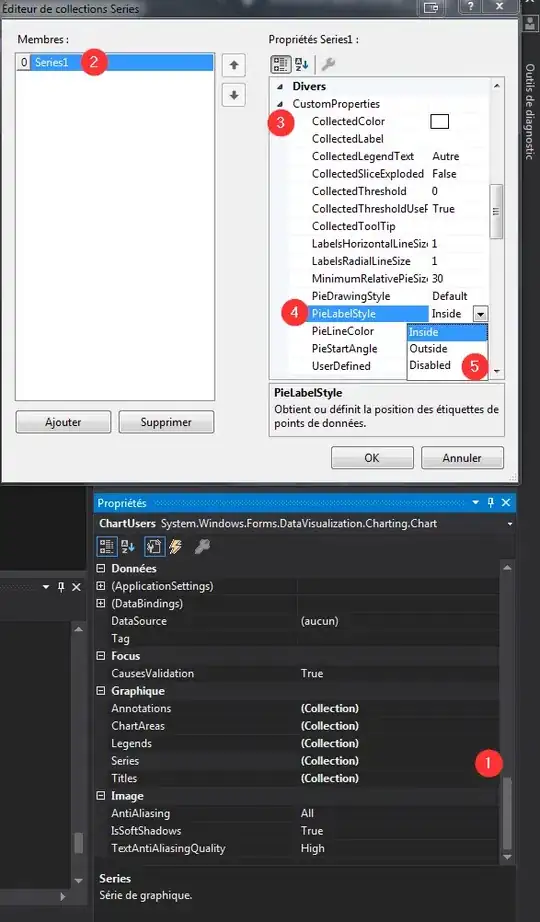Click Propriétés panel scroll down arrow

point(506,857)
